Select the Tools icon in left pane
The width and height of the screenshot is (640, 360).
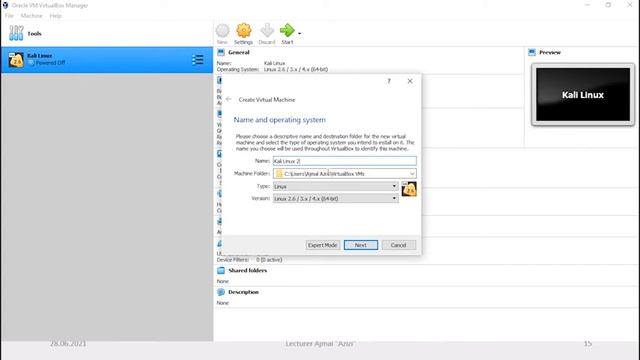[x=16, y=33]
